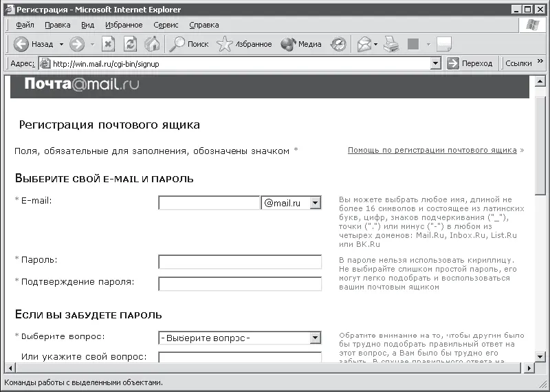Open Back button history dropdown arrow
This screenshot has width=550, height=392.
[x=61, y=45]
